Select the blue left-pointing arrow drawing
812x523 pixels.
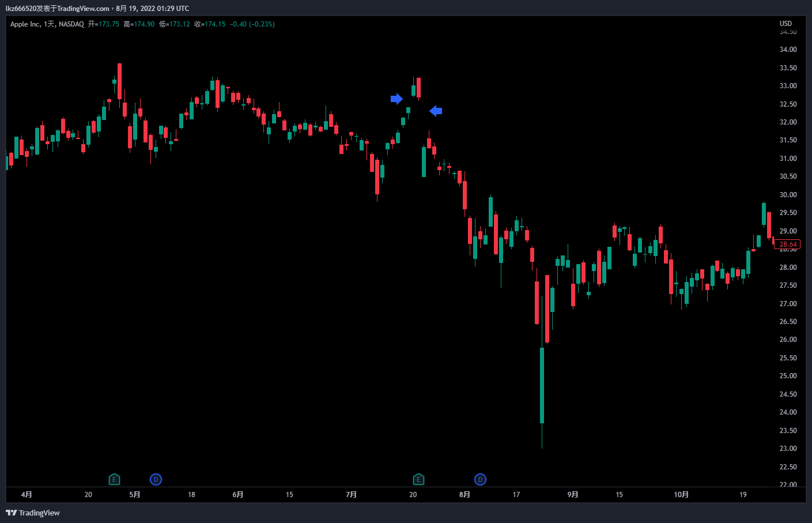click(x=436, y=111)
